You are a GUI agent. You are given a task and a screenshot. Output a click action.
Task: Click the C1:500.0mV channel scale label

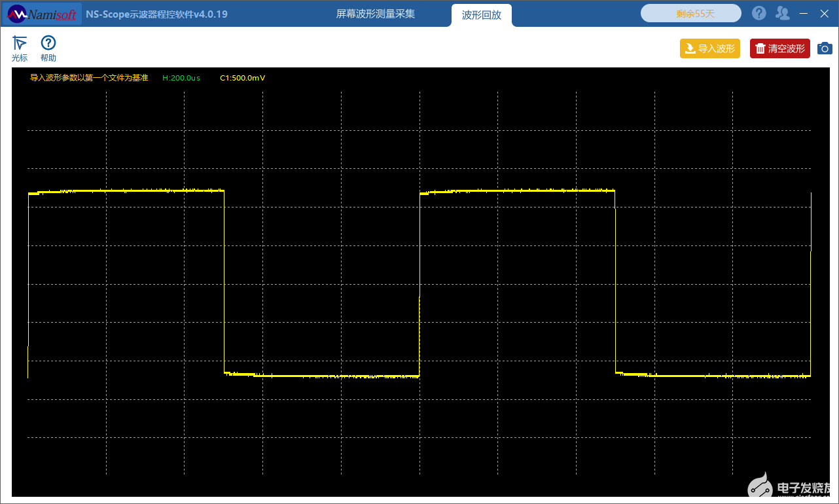click(x=242, y=78)
